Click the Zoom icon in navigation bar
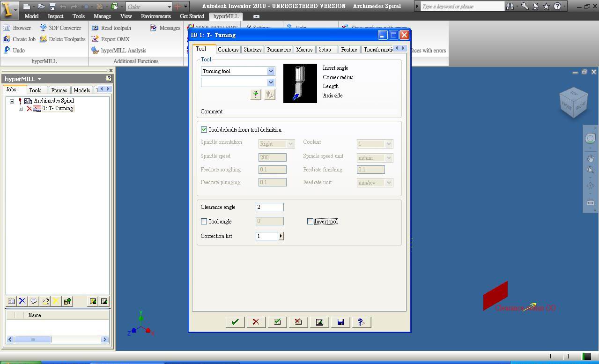Screen dimensions: 599x364 pos(591,170)
